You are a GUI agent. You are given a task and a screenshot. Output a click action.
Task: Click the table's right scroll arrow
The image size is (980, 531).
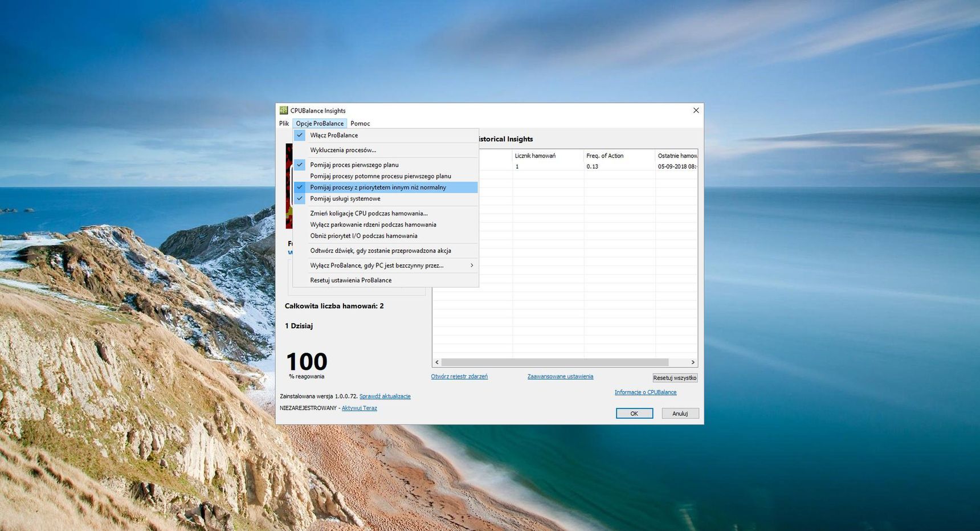(693, 362)
